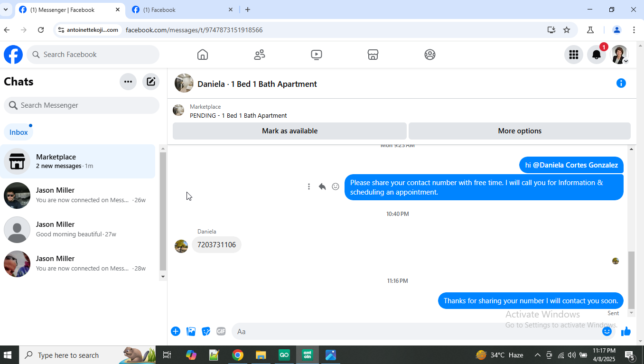Open Daniela's profile picture in header
644x364 pixels.
tap(184, 83)
